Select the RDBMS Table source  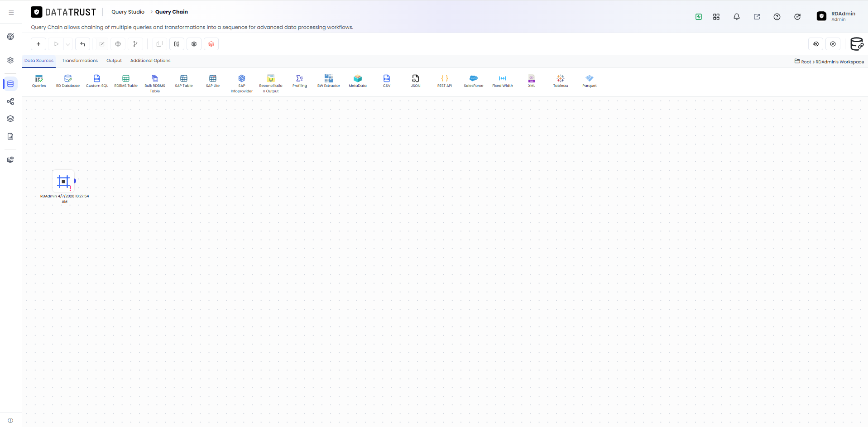(x=126, y=81)
